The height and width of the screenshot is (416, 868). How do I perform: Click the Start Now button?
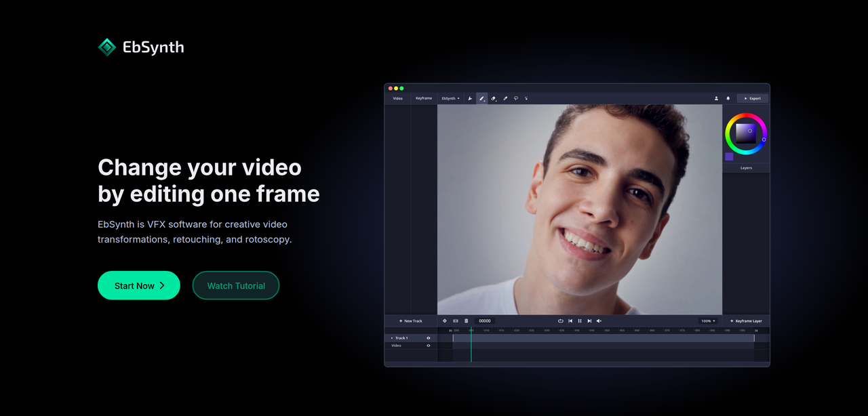click(x=139, y=285)
